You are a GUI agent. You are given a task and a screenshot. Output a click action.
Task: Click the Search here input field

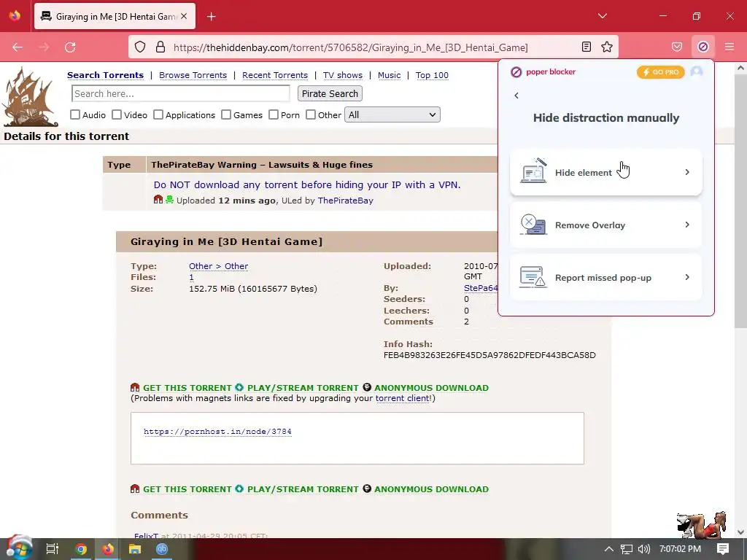tap(181, 93)
